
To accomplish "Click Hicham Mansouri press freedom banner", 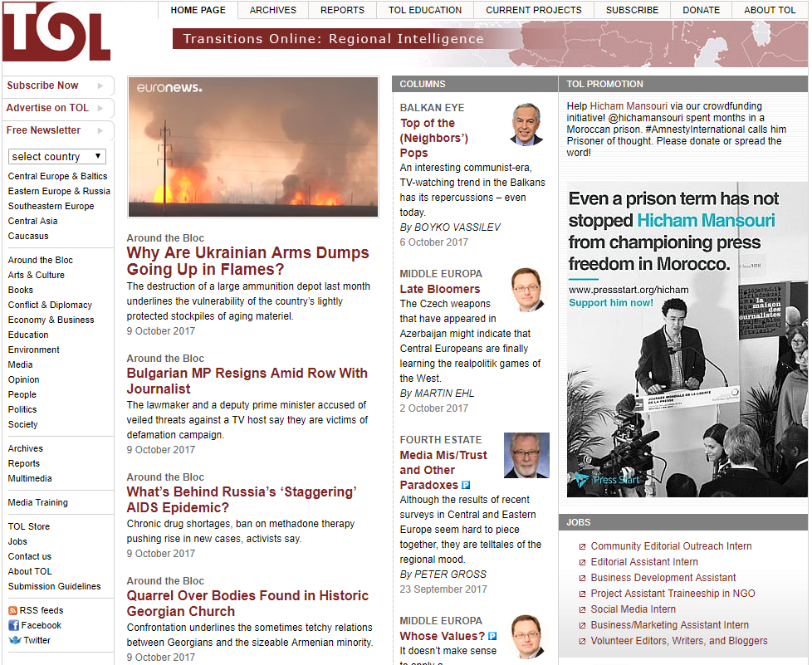I will tap(687, 340).
